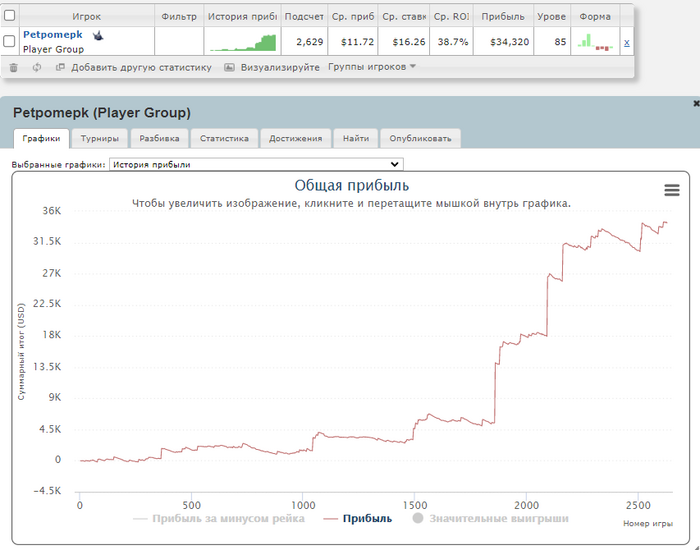
Task: Open the История прибыли graph dropdown
Action: click(256, 164)
